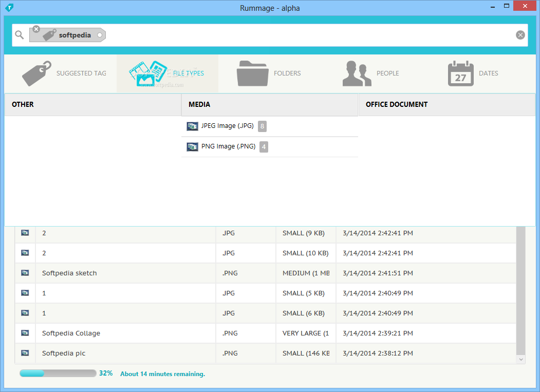Remove the softpedia tag with its X
Screen dimensions: 540x392
36,29
